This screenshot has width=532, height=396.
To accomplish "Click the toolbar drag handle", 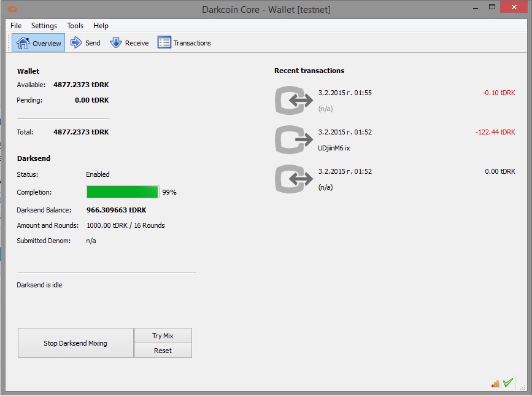I will tap(9, 43).
